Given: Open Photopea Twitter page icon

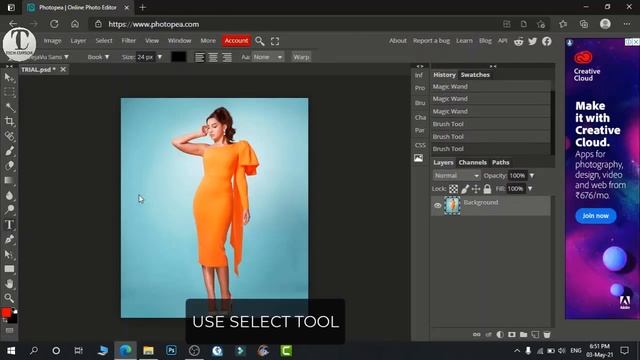Looking at the screenshot, I should [533, 41].
